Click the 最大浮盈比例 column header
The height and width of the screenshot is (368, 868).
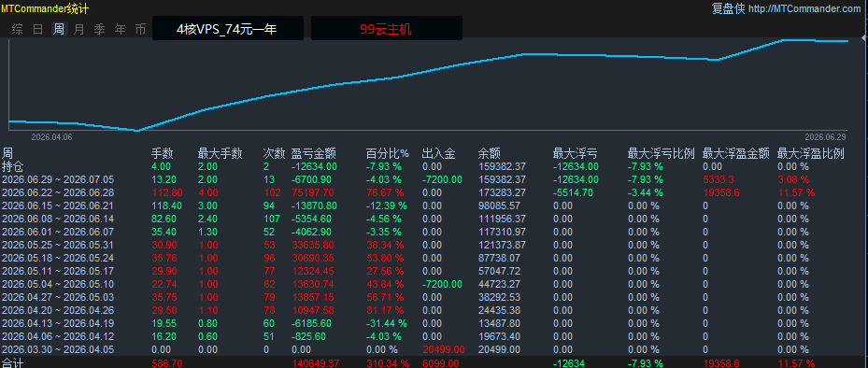point(810,154)
